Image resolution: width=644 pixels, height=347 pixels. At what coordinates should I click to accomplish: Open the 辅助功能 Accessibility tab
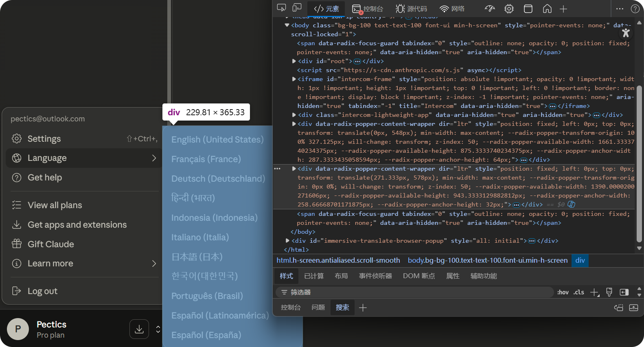point(484,276)
